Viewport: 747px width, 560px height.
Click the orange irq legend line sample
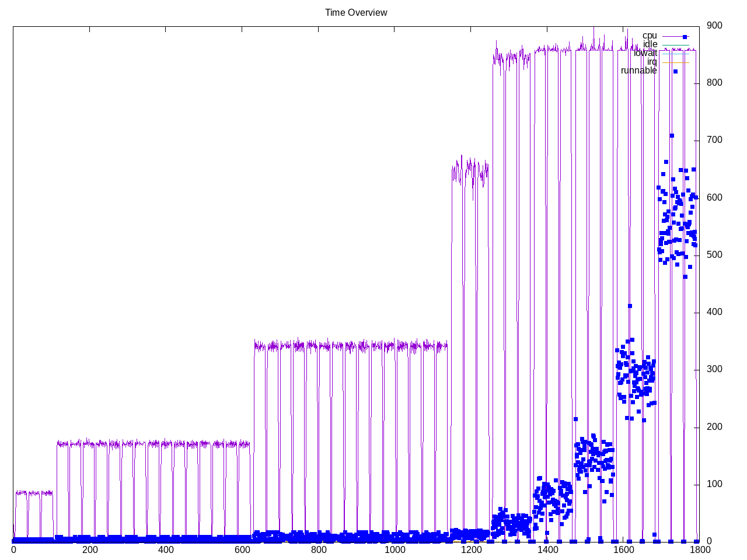coord(675,62)
